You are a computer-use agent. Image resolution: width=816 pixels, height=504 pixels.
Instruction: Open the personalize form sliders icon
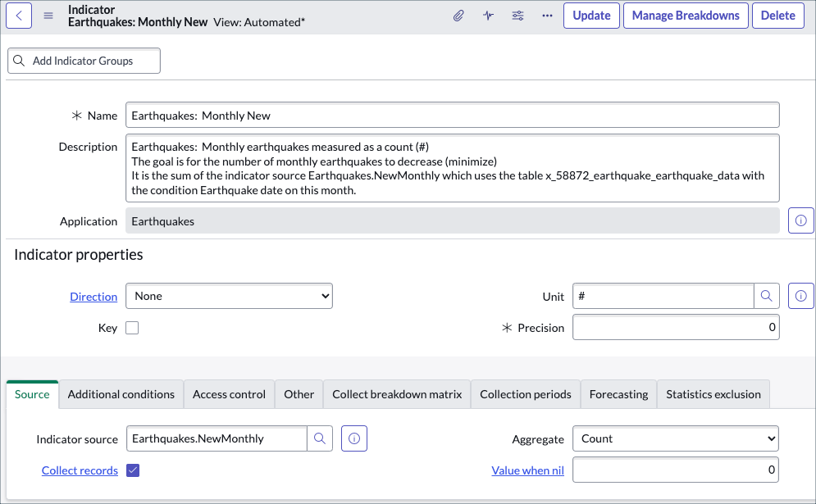[x=517, y=16]
